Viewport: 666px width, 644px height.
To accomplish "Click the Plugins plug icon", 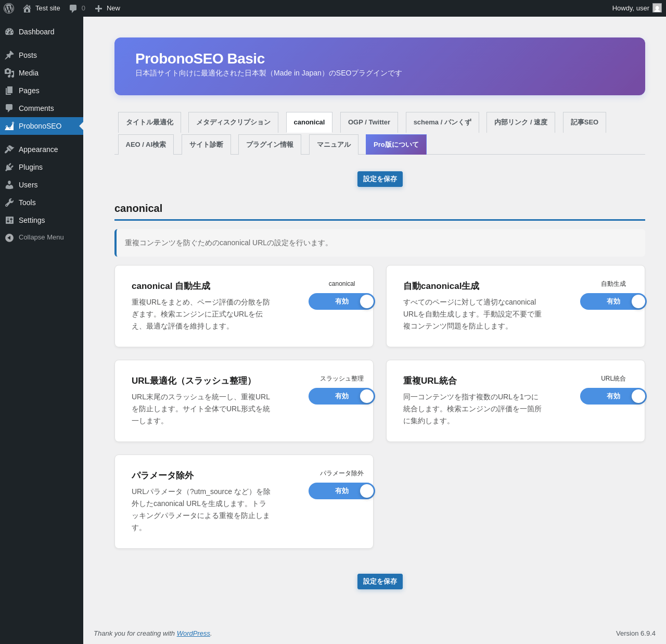I will point(9,167).
